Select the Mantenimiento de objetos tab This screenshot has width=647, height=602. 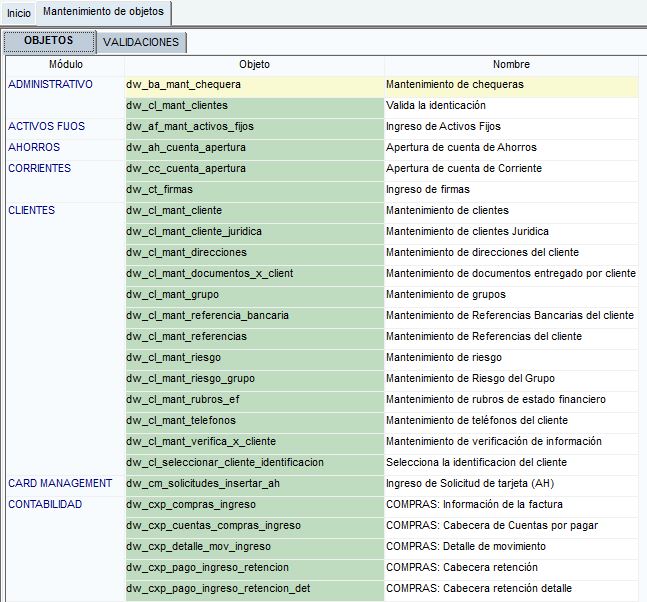pyautogui.click(x=103, y=12)
